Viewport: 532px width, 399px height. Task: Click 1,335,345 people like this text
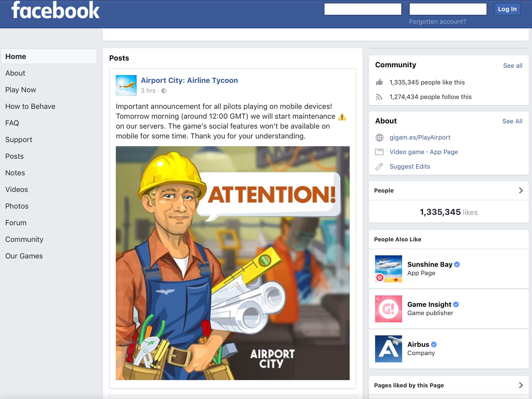427,82
